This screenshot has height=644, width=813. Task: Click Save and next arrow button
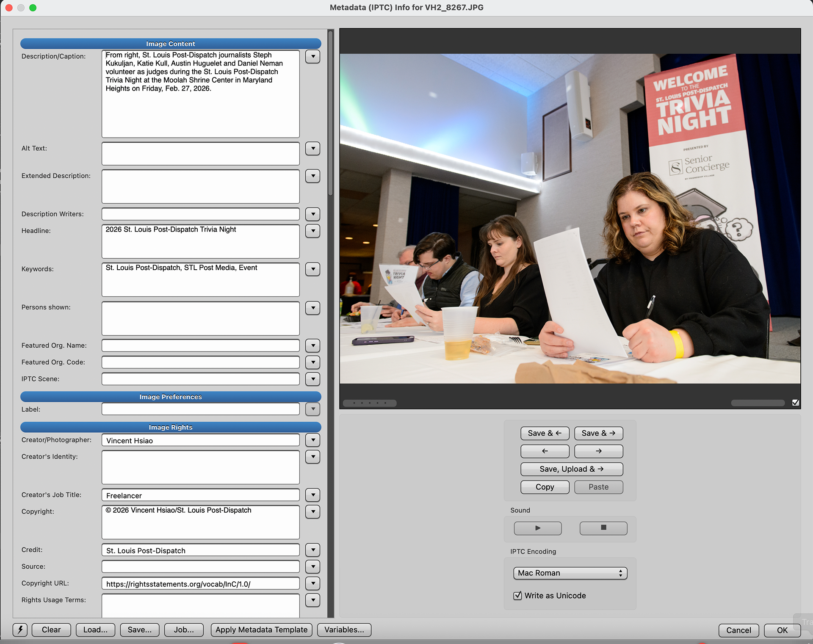tap(598, 433)
